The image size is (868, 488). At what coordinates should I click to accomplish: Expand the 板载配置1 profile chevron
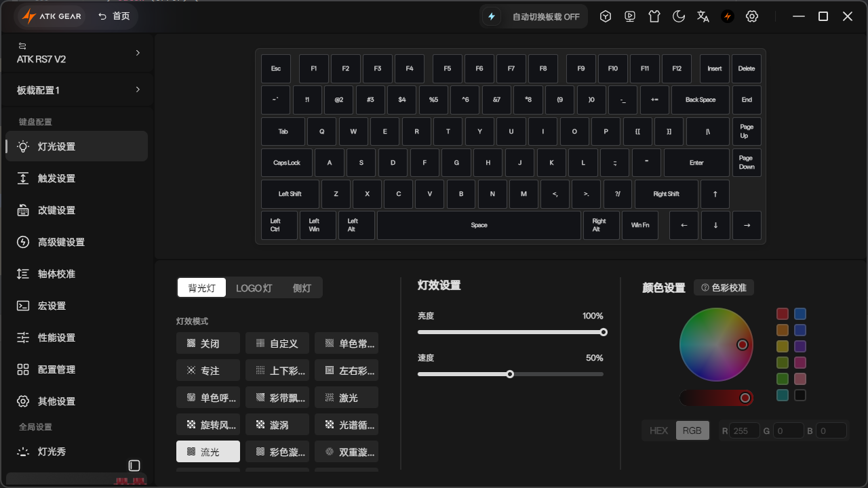point(138,89)
